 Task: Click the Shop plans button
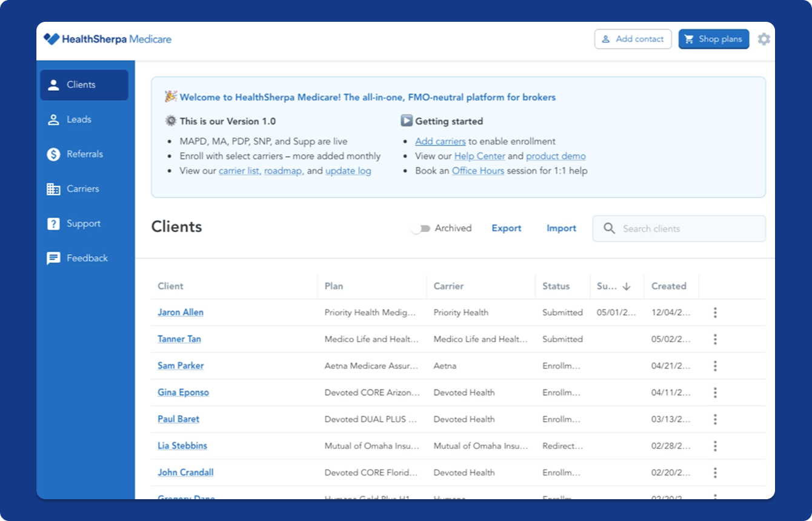(x=713, y=39)
